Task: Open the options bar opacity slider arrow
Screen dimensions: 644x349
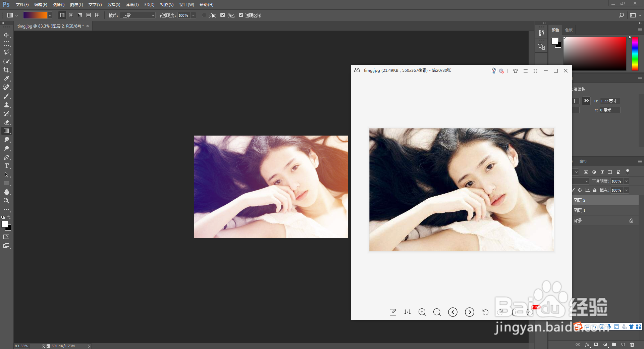Action: [193, 15]
